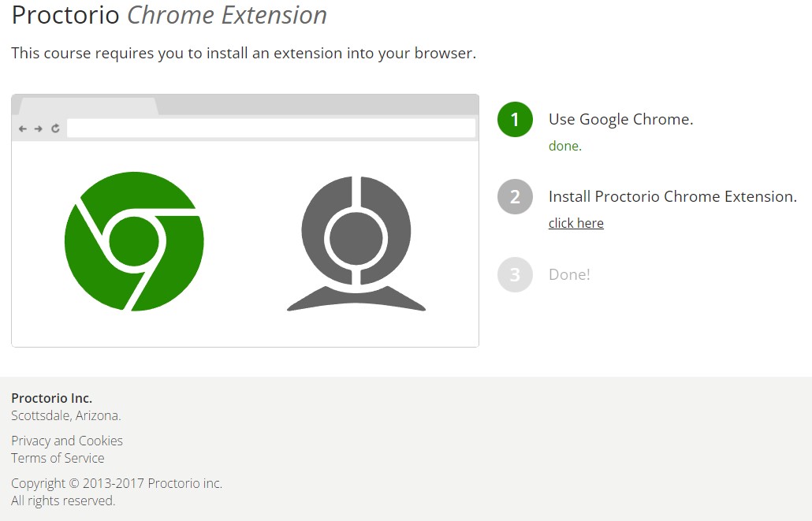
Task: Open the Terms of Service link
Action: coord(58,458)
